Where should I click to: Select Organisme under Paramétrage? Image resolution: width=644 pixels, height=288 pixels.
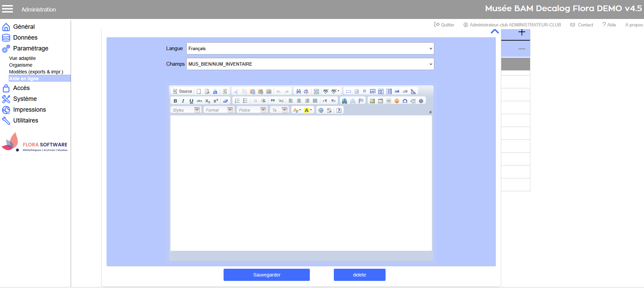(21, 65)
